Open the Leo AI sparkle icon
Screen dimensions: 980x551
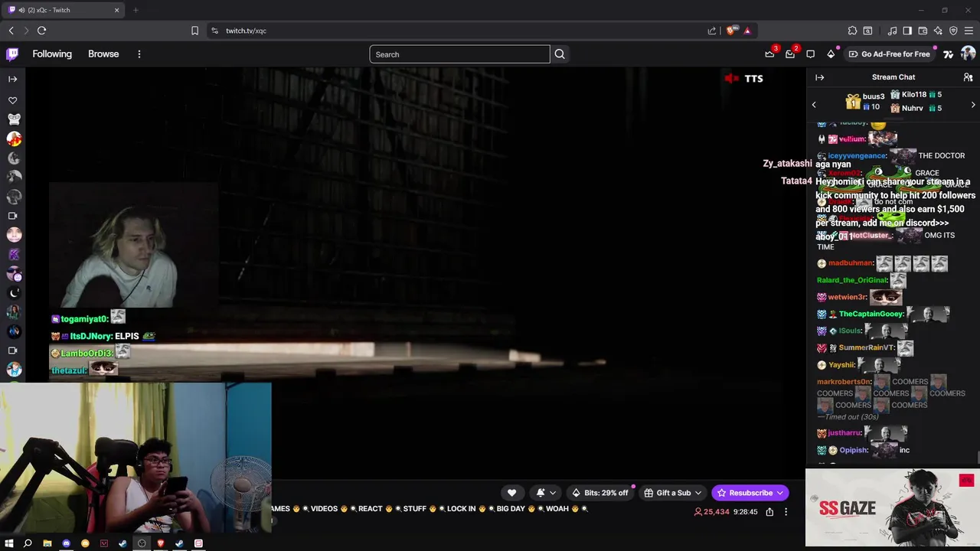pyautogui.click(x=938, y=31)
